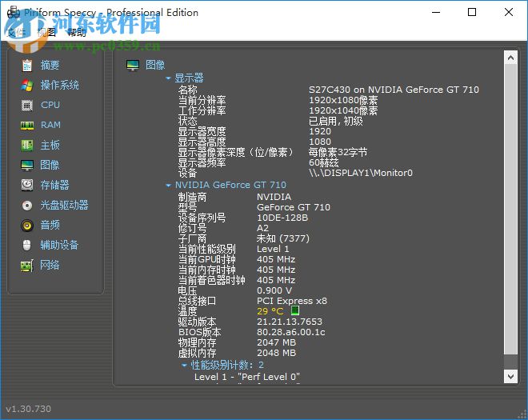This screenshot has height=420, width=528.
Task: Click the 未知 (7377) subvendor value
Action: point(283,238)
